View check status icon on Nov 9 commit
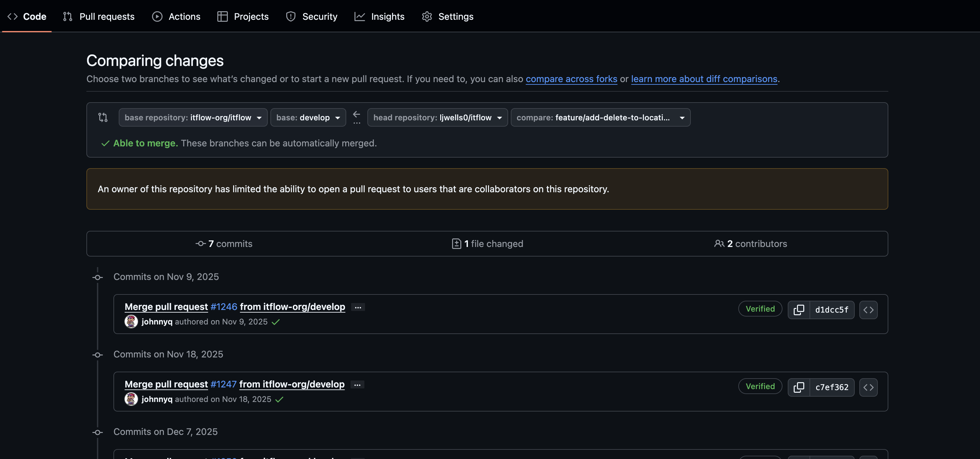 click(276, 322)
